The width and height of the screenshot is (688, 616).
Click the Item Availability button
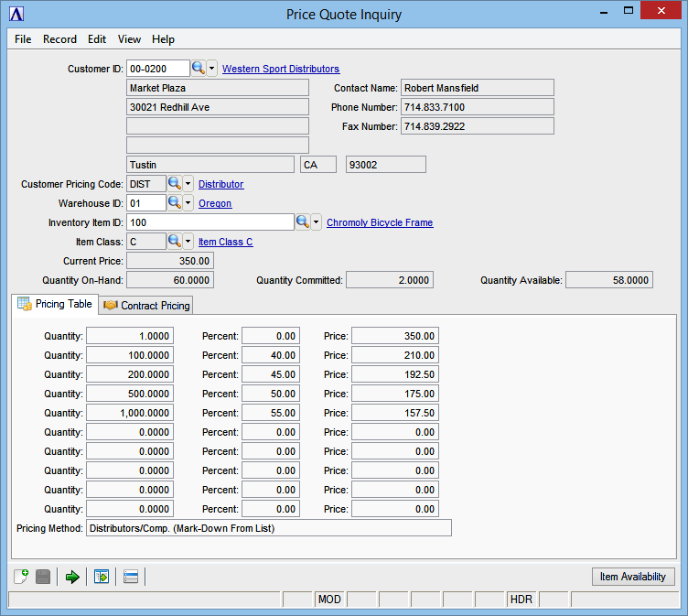click(632, 577)
